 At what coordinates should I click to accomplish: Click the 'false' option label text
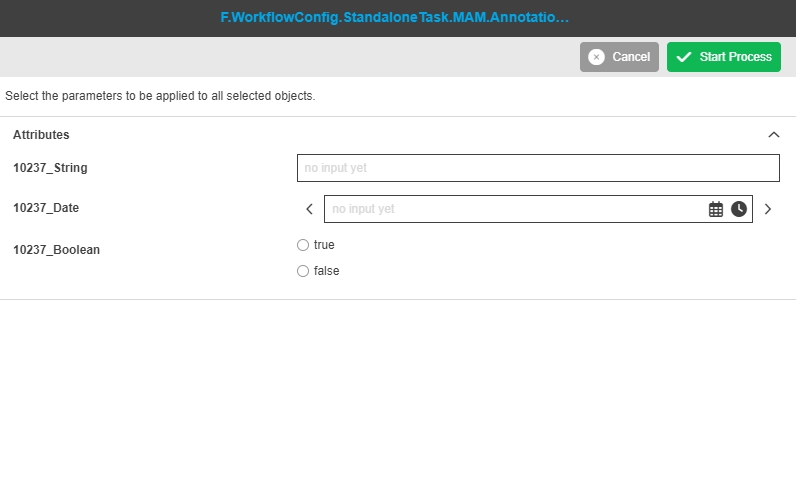click(x=326, y=271)
